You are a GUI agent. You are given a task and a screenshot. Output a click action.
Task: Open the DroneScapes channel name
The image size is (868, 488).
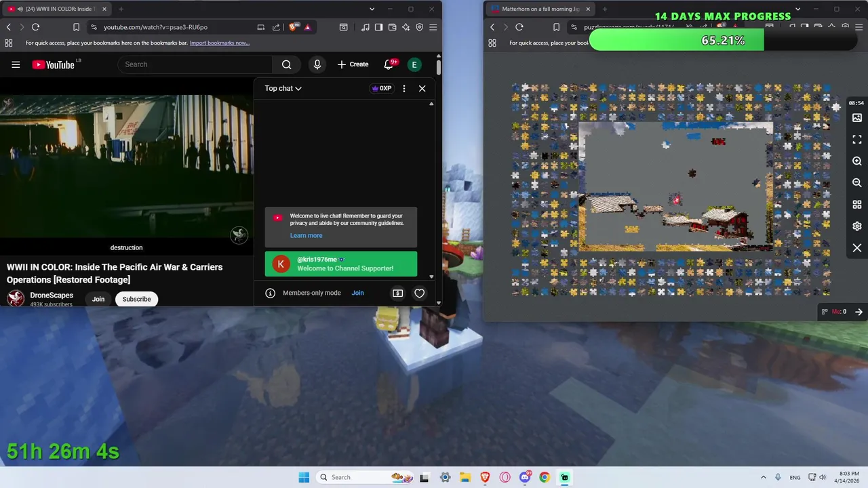click(x=52, y=296)
